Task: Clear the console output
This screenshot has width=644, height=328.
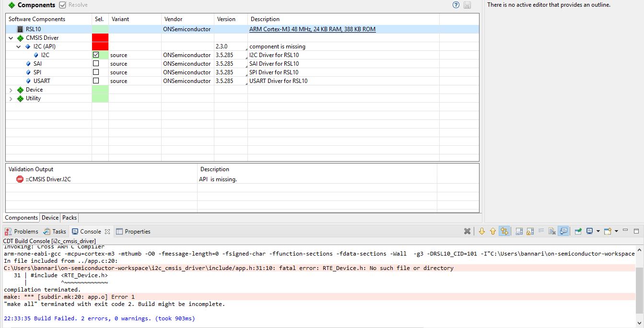Action: tap(552, 232)
